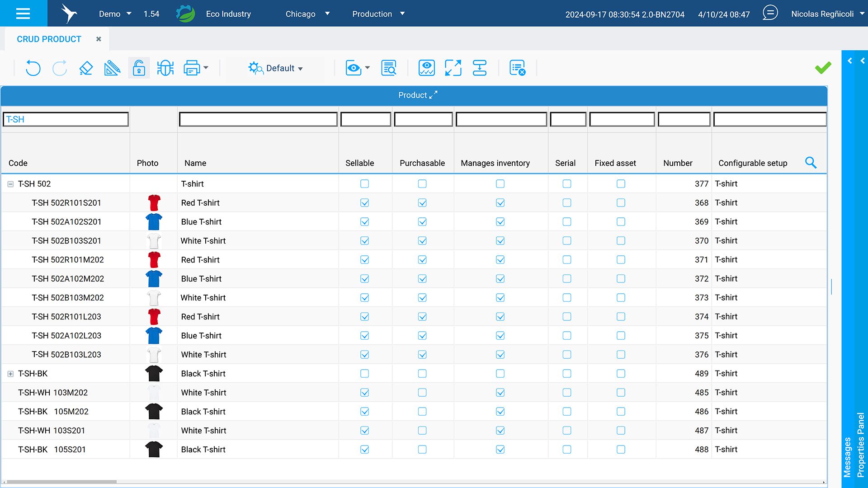Open the chat messages bubble icon
Image resolution: width=868 pixels, height=488 pixels.
click(770, 13)
